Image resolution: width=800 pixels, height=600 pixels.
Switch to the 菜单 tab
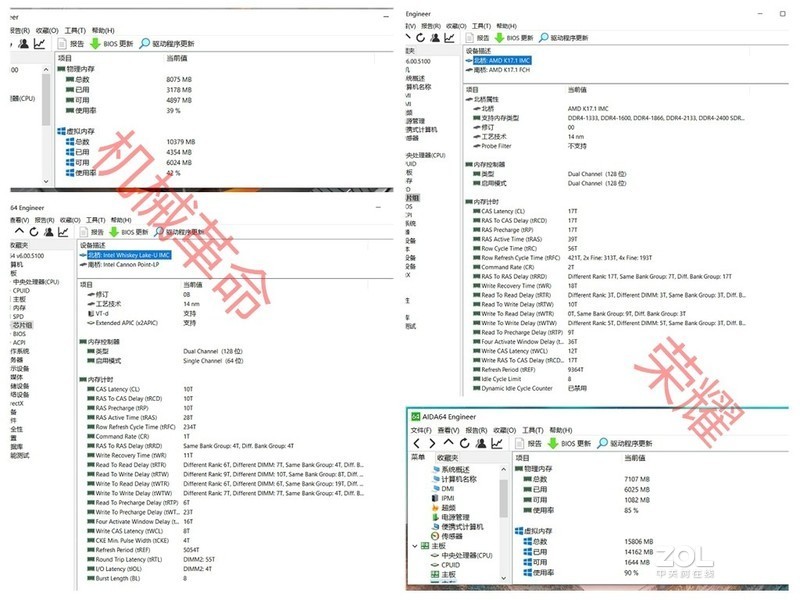coord(418,456)
